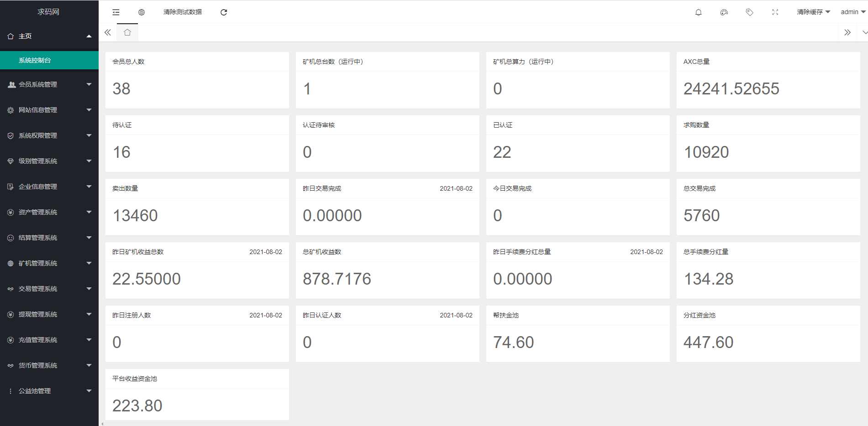Image resolution: width=868 pixels, height=426 pixels.
Task: Open the theme palette icon
Action: (x=724, y=12)
